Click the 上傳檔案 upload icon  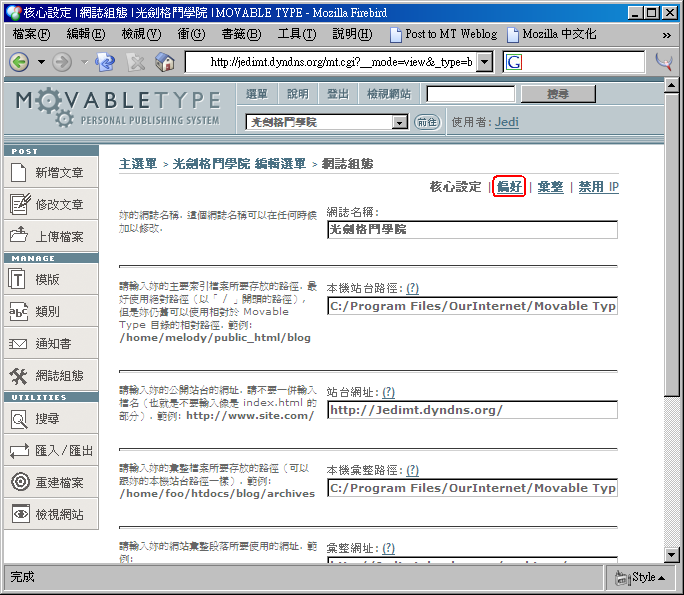19,236
